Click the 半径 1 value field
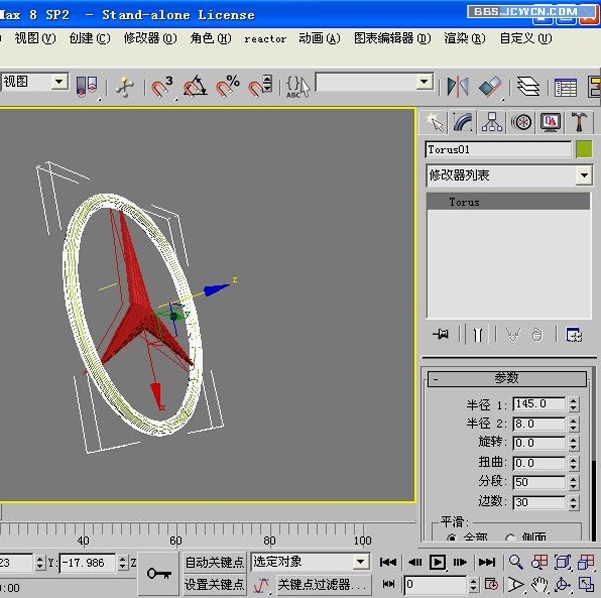The height and width of the screenshot is (598, 601). 539,404
